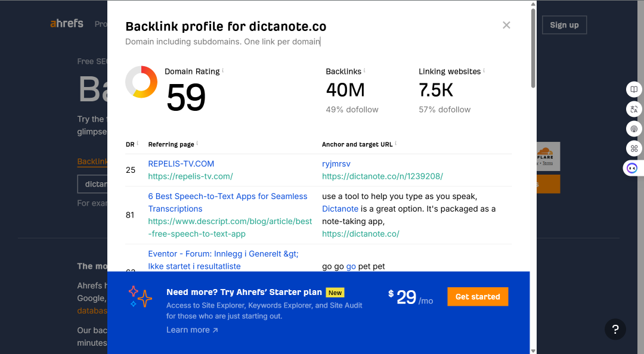Click the scrollbar up arrow
644x354 pixels.
[533, 4]
